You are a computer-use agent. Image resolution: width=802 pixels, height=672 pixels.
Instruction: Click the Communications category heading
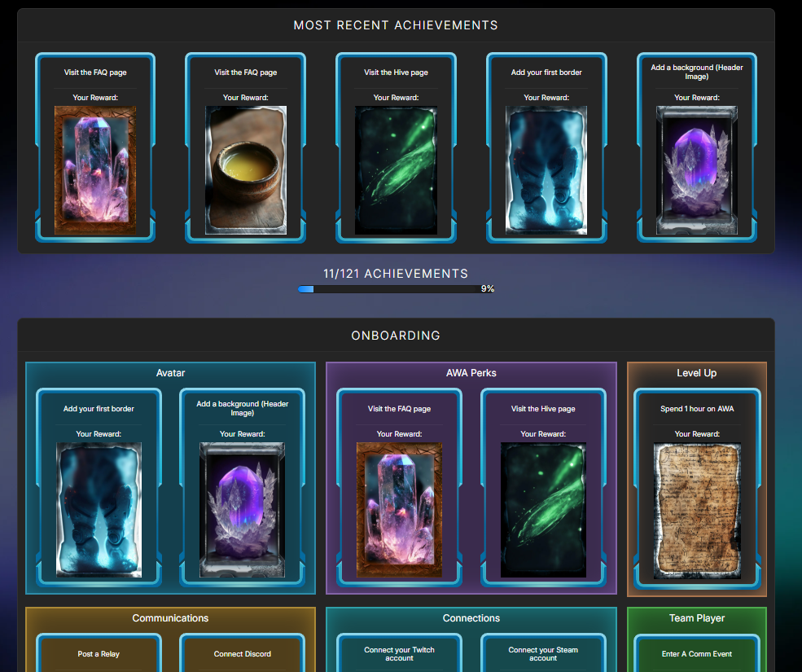(170, 617)
